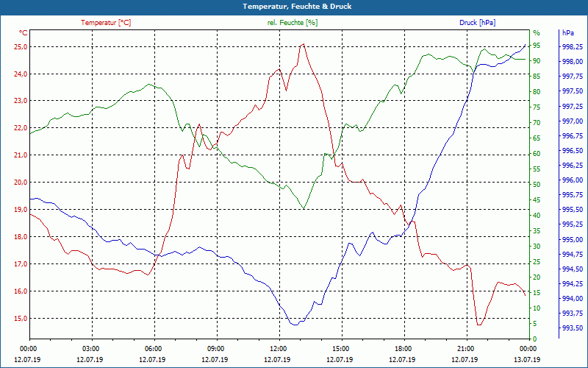Select the green 'rel. Feuchte [%]' legend label
Screen dimensions: 588x368
tap(292, 23)
